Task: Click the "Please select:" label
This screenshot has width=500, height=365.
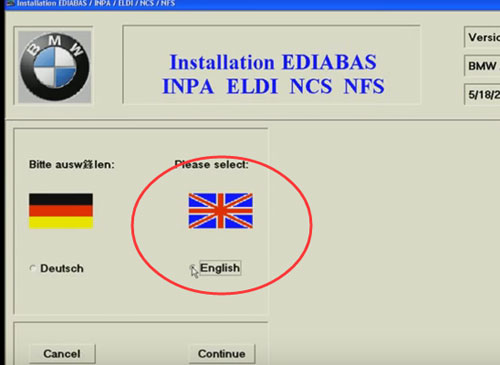Action: (212, 165)
